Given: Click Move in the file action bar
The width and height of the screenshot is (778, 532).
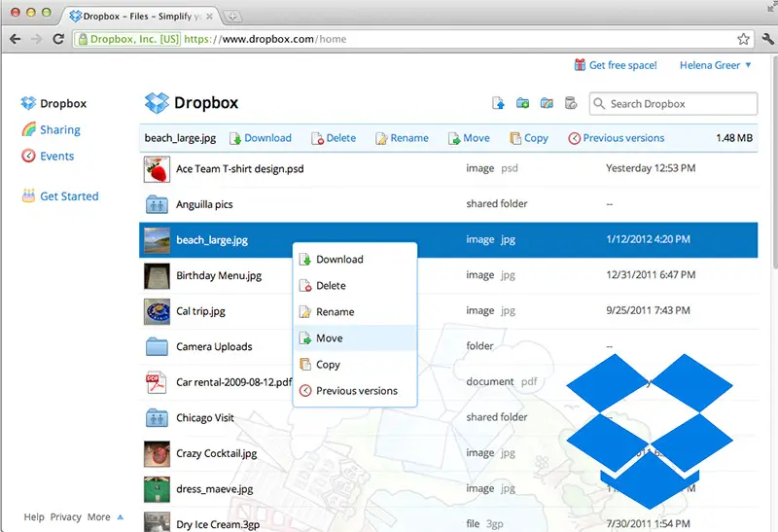Looking at the screenshot, I should pos(469,138).
